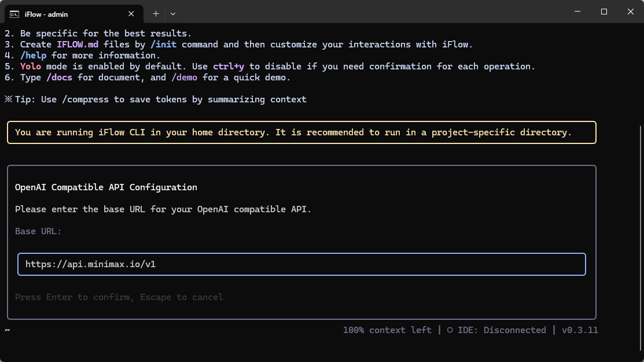Minimize the terminal window
The width and height of the screenshot is (644, 362).
(x=577, y=12)
